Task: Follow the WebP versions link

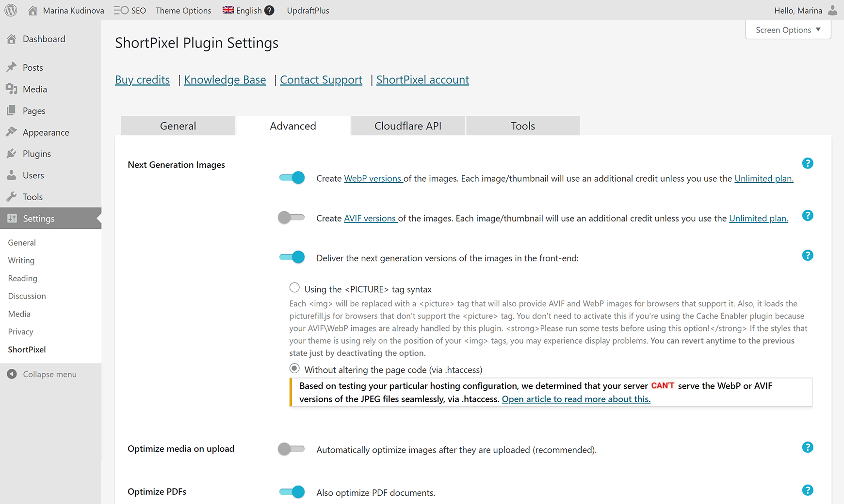Action: (373, 178)
